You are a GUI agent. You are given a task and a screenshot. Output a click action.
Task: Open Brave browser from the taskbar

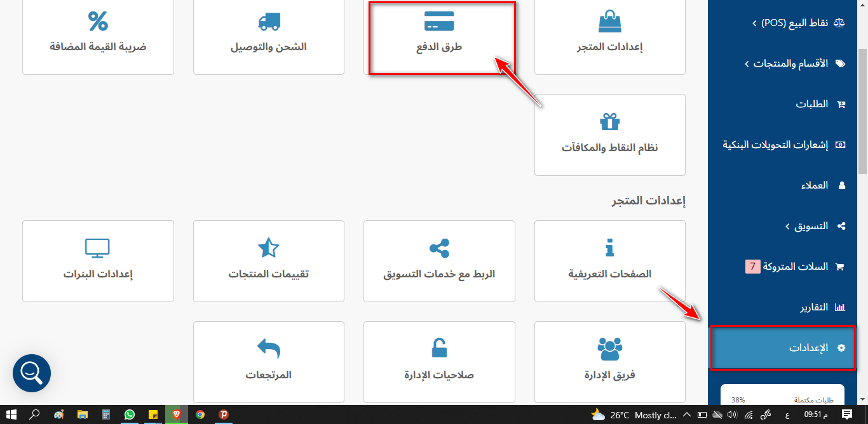(177, 414)
